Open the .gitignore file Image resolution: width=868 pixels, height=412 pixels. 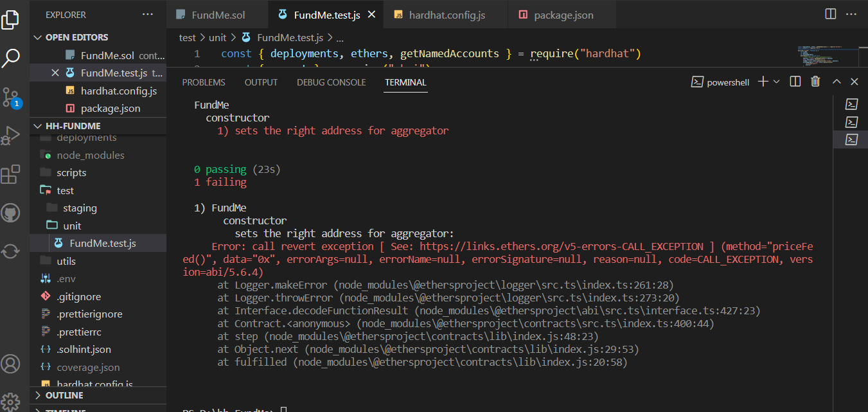[x=98, y=297]
